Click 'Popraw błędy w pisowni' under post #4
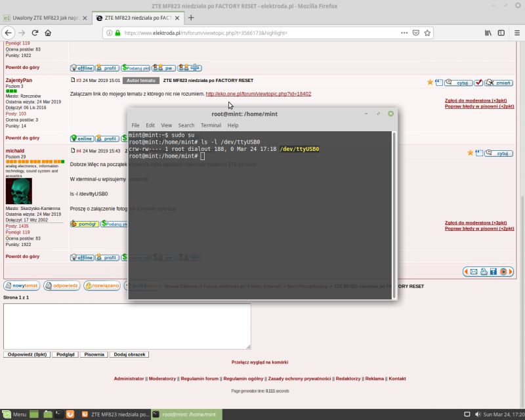 point(479,229)
